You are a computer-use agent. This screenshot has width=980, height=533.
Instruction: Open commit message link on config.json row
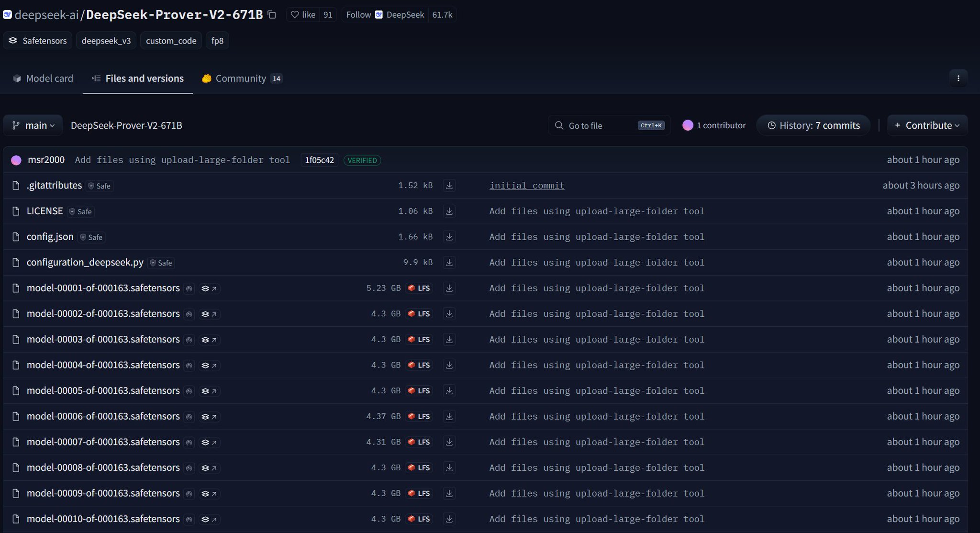597,237
